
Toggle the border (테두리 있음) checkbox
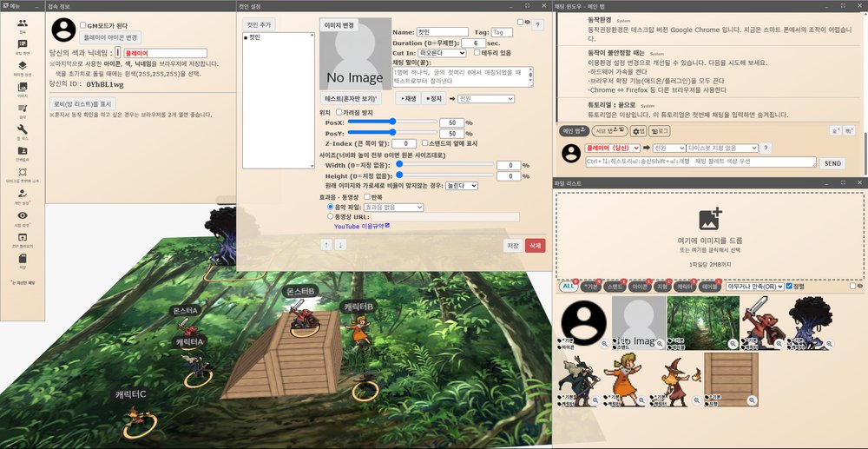(x=477, y=53)
